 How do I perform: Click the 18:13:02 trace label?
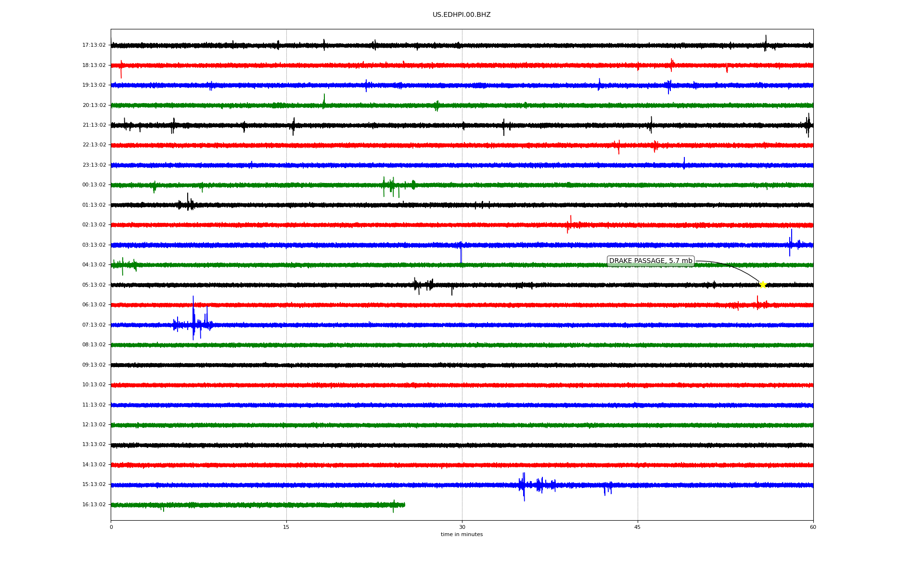pos(94,65)
